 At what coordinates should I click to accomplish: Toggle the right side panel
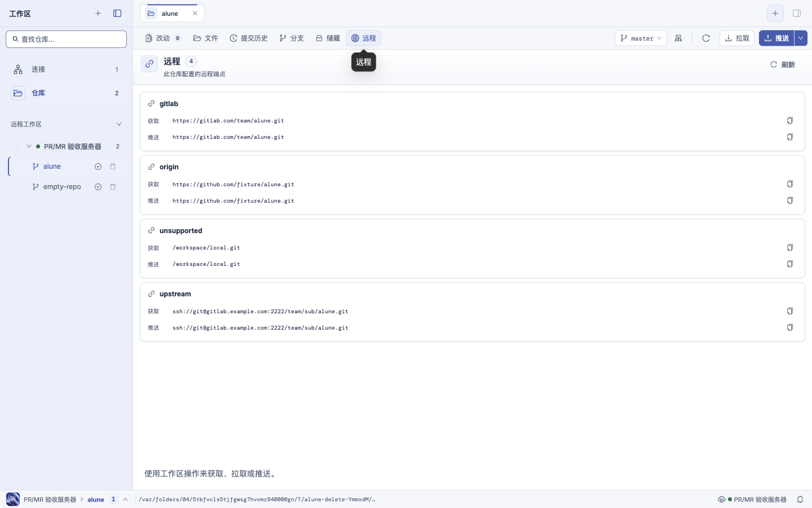(797, 14)
